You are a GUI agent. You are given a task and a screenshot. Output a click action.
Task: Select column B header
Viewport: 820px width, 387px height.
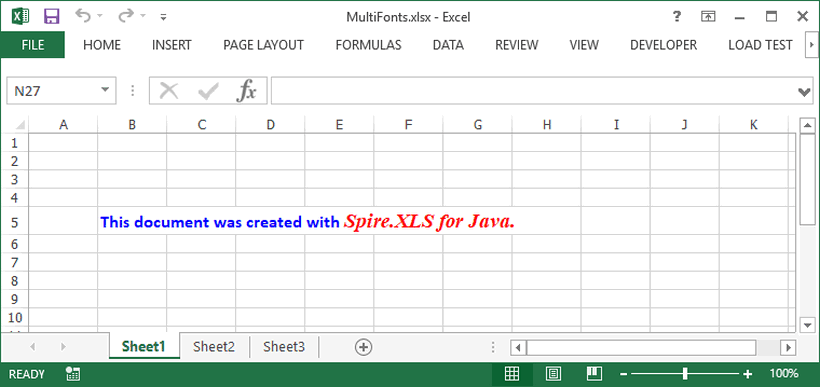point(132,124)
